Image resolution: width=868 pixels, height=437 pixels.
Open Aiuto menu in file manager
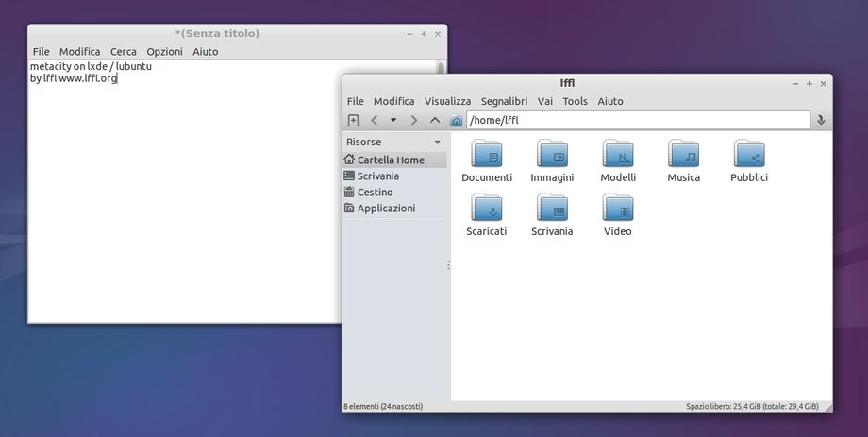click(x=610, y=101)
